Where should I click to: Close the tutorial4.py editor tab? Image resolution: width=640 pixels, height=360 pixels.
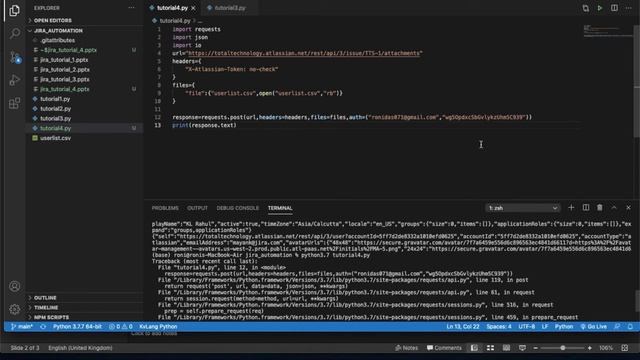193,8
